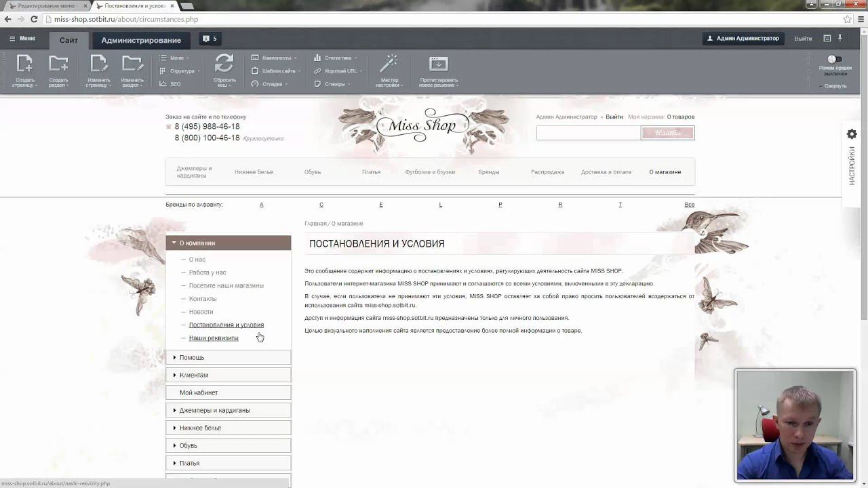
Task: Click the Изменить раздел folder icon
Action: tap(132, 64)
